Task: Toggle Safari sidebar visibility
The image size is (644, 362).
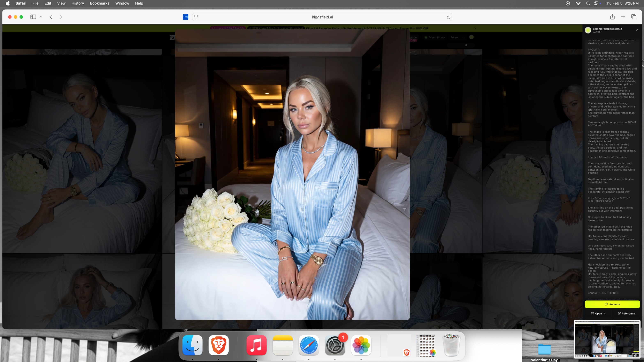Action: (33, 17)
